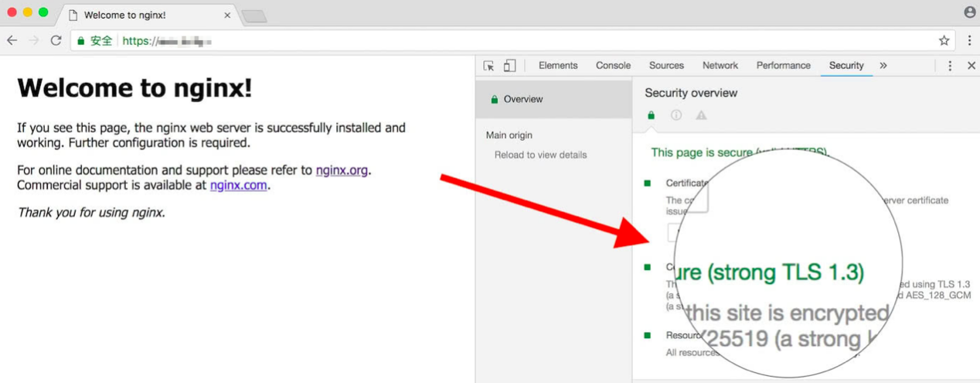Follow the nginx.org link
The image size is (980, 383).
[x=342, y=170]
